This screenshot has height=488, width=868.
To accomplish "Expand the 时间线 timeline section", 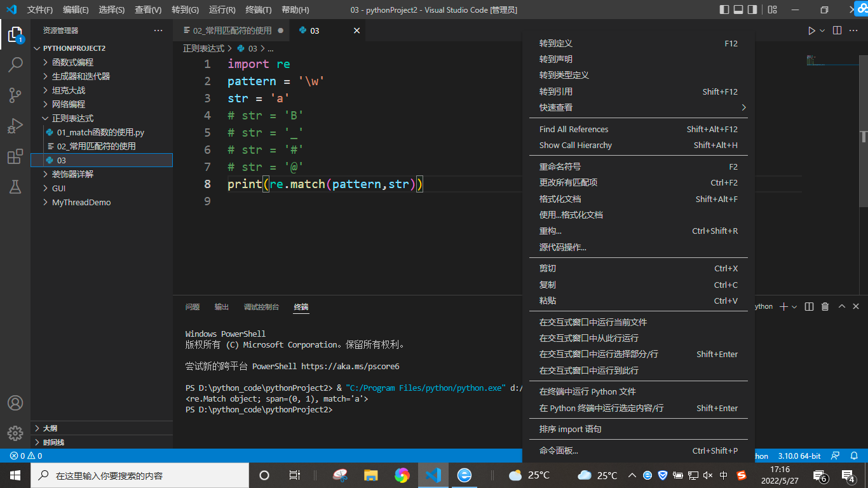I will (102, 442).
